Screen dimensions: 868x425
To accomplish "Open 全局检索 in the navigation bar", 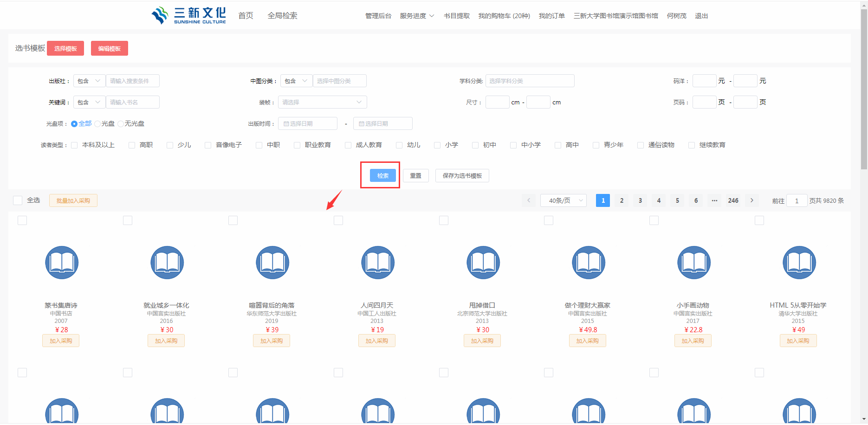I will 282,16.
